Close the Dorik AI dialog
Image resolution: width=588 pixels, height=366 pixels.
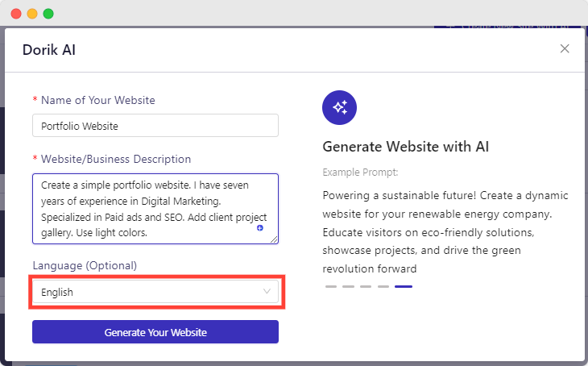pos(565,49)
